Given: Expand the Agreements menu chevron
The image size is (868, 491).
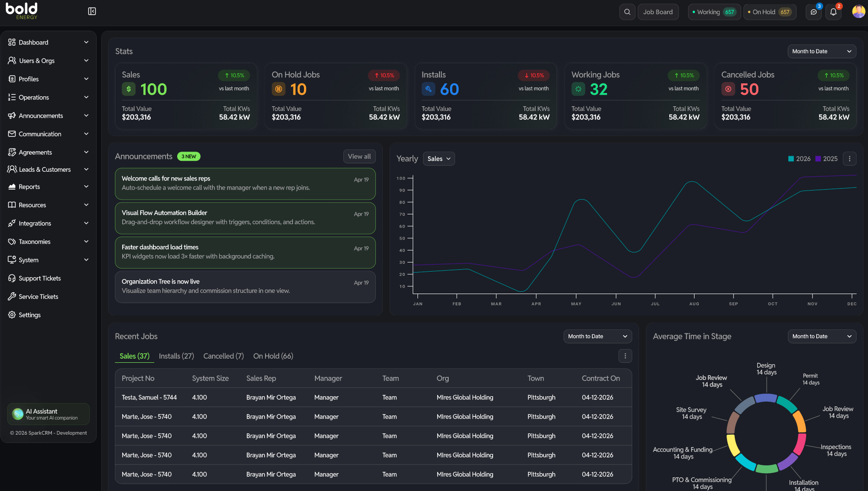Looking at the screenshot, I should 86,152.
